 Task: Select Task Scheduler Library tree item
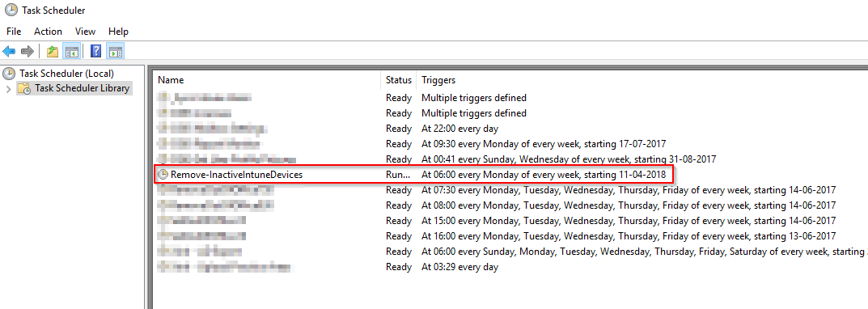(82, 88)
